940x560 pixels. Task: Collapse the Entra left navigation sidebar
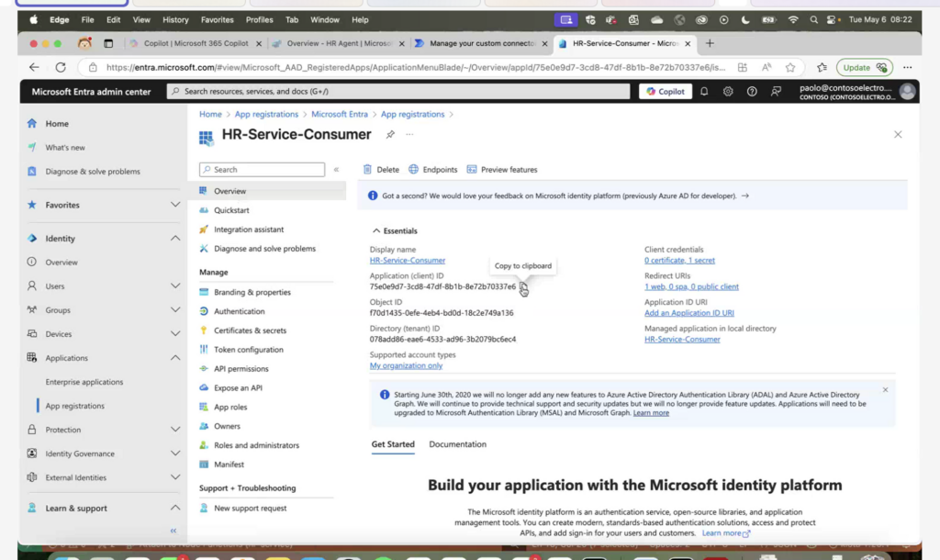173,531
